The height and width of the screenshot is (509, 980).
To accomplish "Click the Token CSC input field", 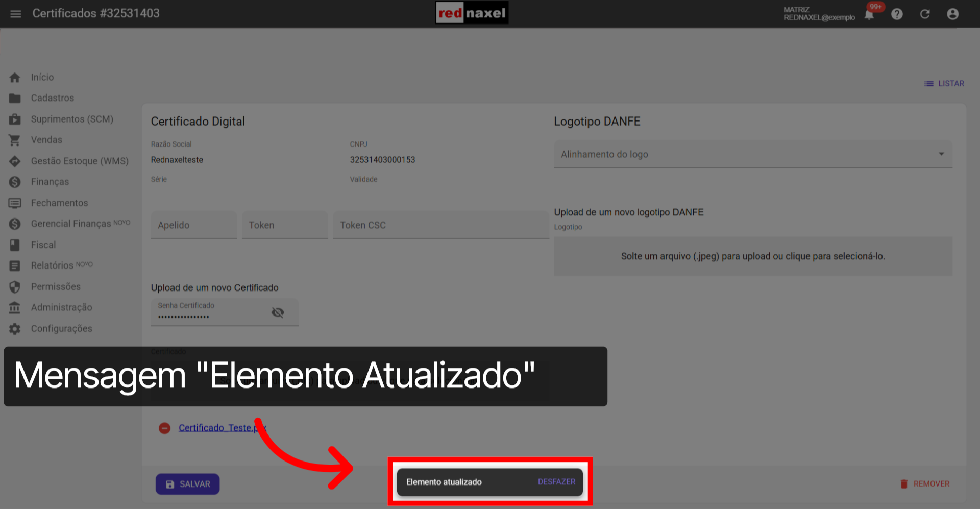I will pyautogui.click(x=440, y=225).
